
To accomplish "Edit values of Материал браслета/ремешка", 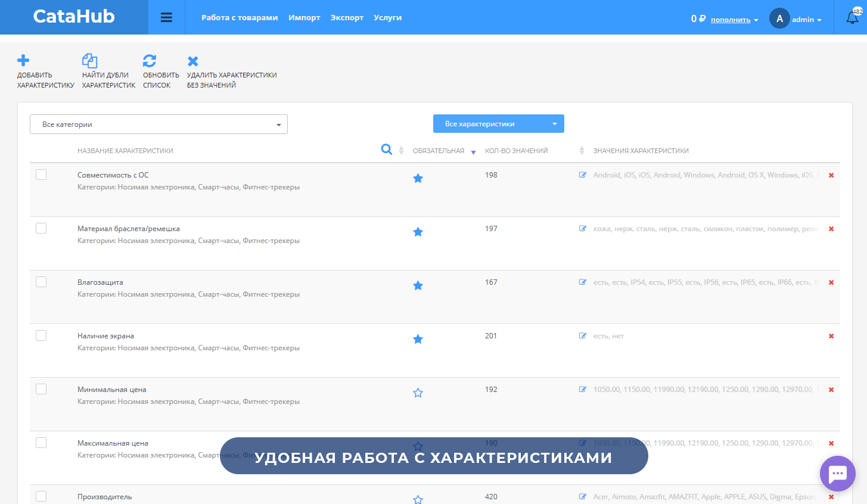I will pyautogui.click(x=583, y=228).
